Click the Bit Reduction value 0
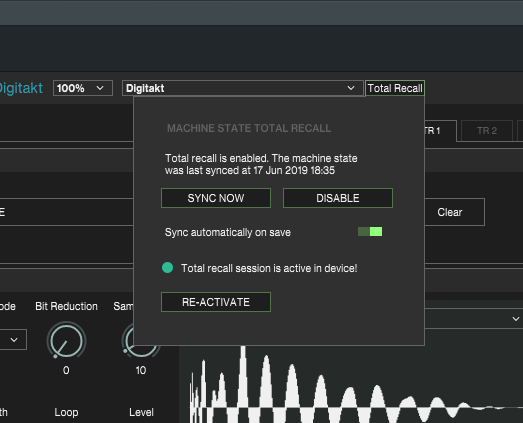 (66, 370)
